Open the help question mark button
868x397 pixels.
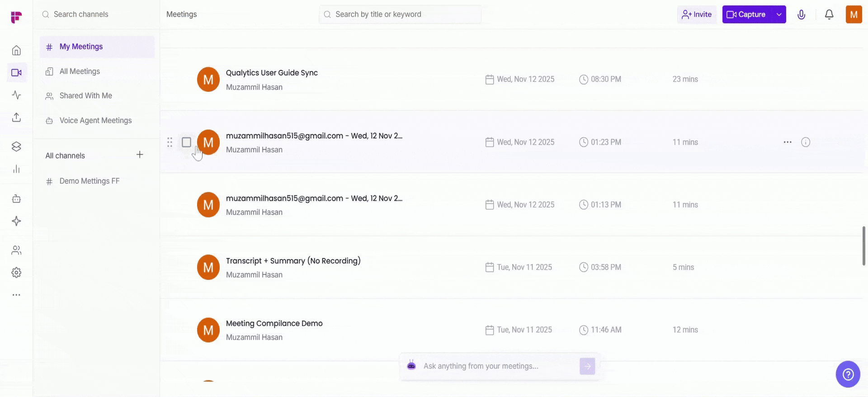[848, 374]
